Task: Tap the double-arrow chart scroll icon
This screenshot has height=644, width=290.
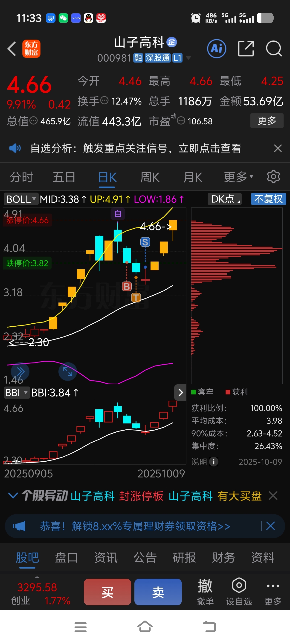Action: pyautogui.click(x=20, y=371)
